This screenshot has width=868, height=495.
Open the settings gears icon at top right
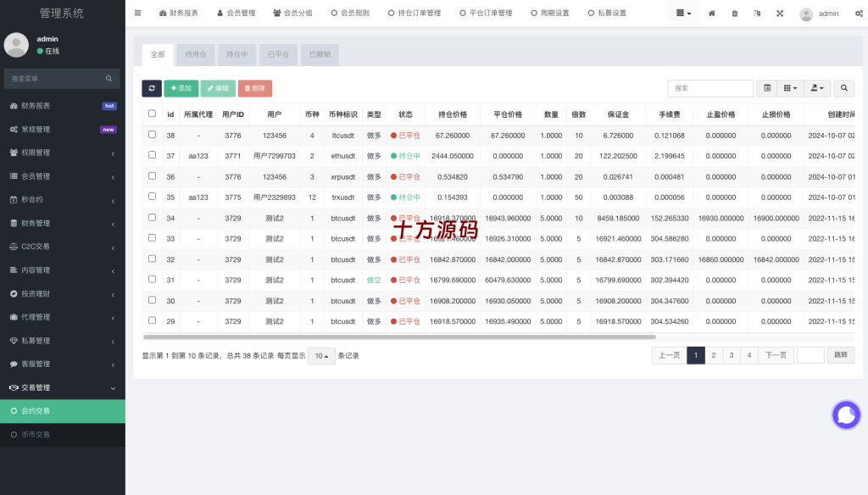(x=859, y=14)
